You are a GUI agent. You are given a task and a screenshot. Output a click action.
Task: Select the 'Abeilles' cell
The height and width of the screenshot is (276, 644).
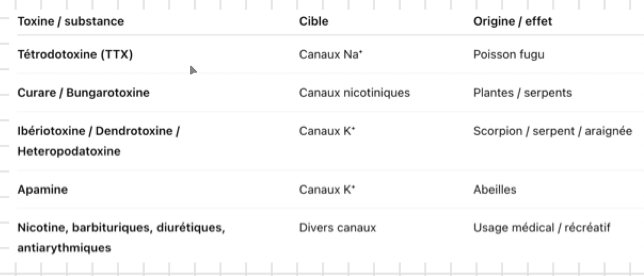(495, 190)
